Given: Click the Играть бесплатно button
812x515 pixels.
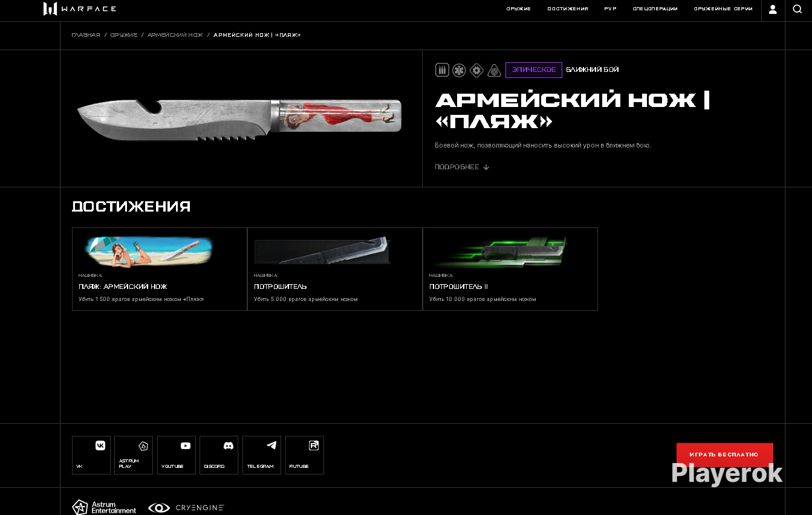Looking at the screenshot, I should [724, 455].
